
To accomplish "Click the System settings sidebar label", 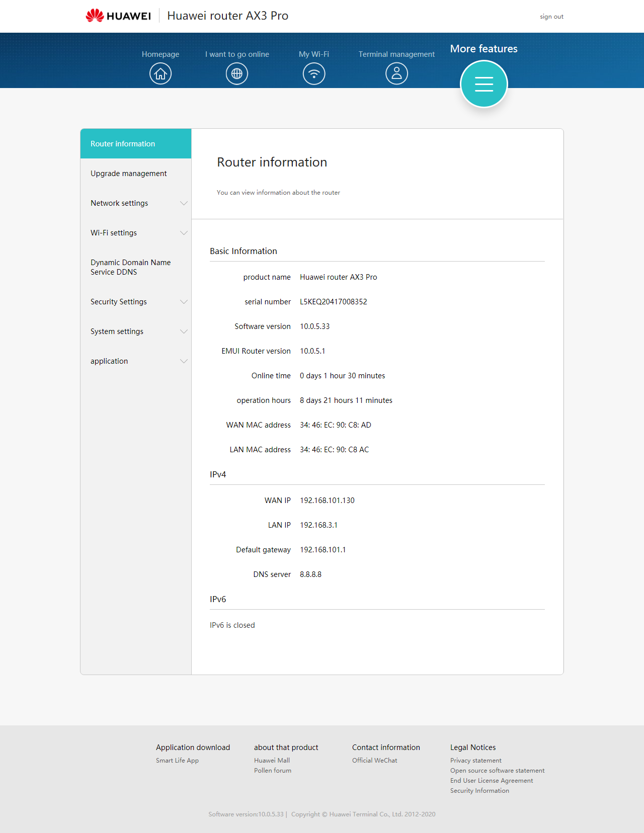I will click(x=117, y=331).
